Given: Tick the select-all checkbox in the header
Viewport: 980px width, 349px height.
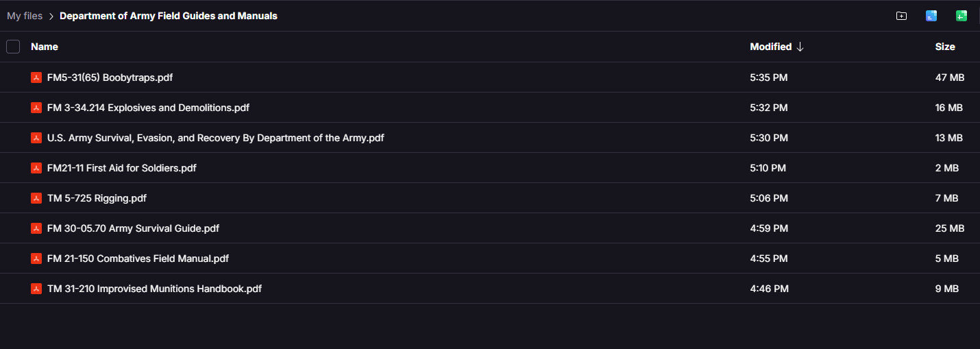Looking at the screenshot, I should click(13, 47).
